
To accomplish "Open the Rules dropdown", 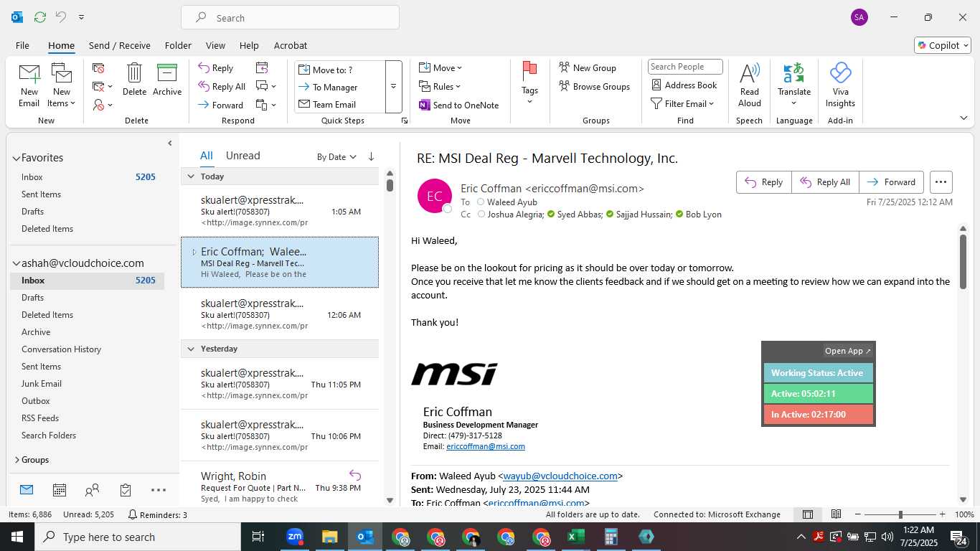I will pos(440,86).
